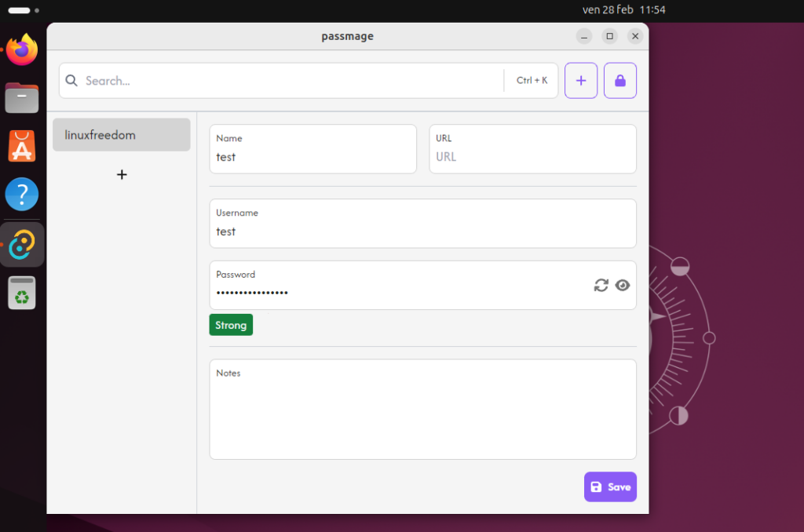The width and height of the screenshot is (804, 532).
Task: Reveal the password with the eye toggle
Action: [623, 286]
